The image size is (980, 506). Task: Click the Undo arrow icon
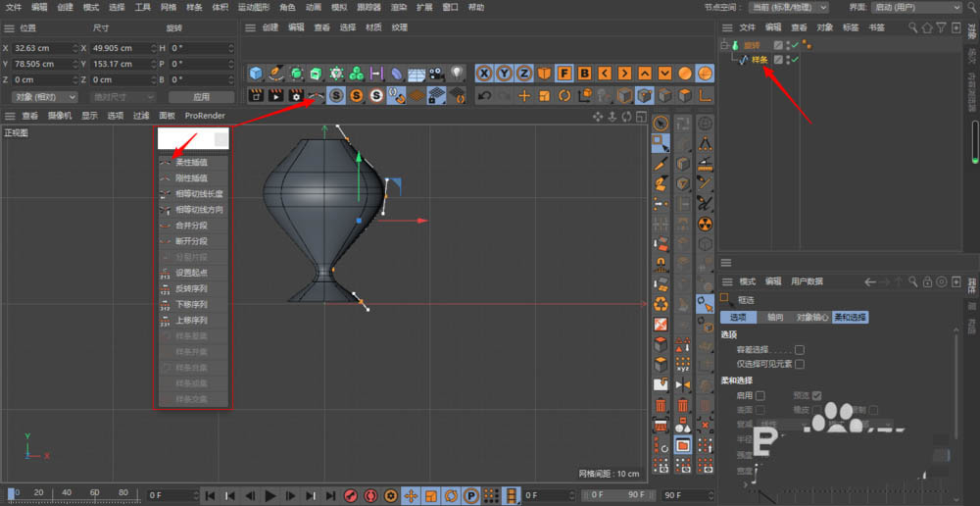pos(483,96)
